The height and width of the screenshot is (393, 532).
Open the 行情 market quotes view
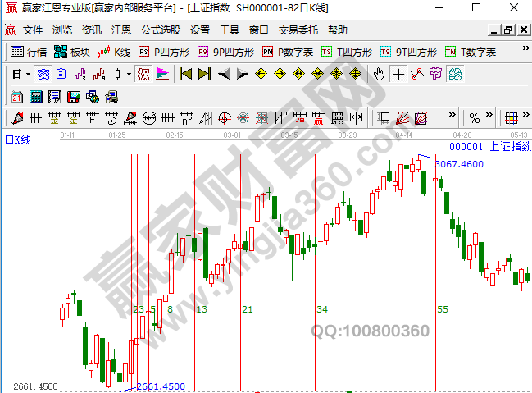pos(29,52)
